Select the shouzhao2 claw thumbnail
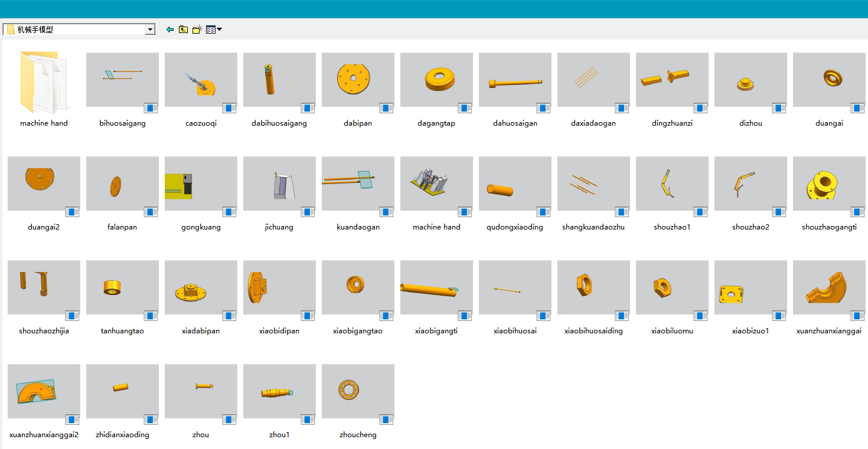The image size is (868, 449). 750,183
